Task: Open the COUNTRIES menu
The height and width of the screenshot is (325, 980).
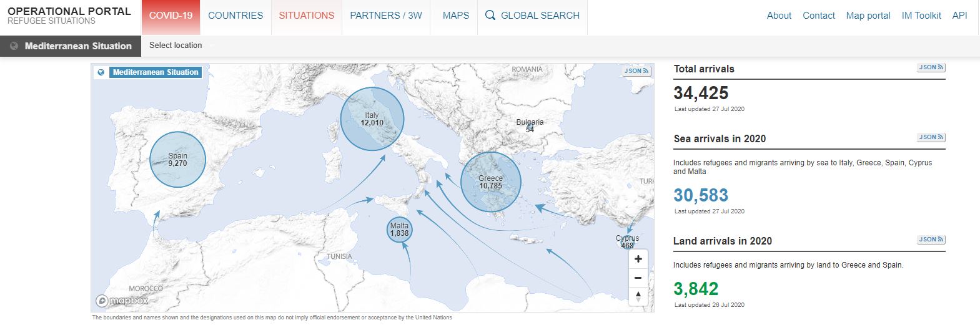Action: coord(235,16)
